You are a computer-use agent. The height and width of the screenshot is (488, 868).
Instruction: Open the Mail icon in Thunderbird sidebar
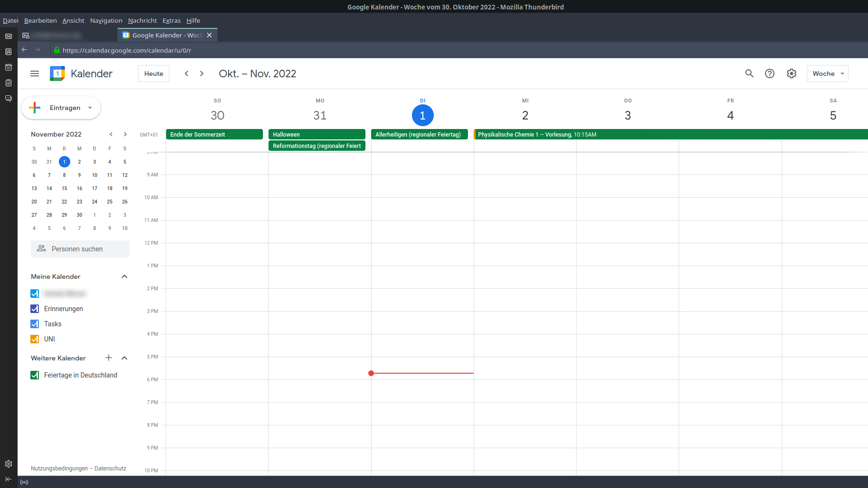pyautogui.click(x=9, y=36)
